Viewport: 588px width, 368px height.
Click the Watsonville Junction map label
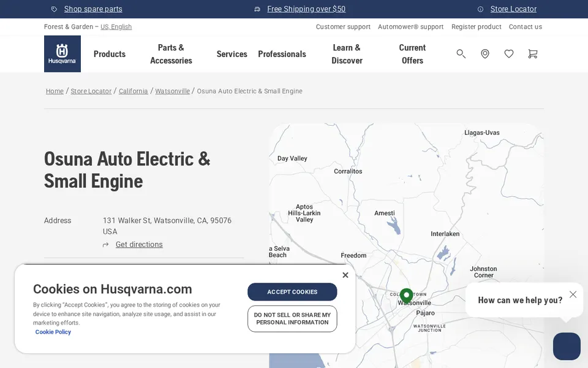(429, 328)
